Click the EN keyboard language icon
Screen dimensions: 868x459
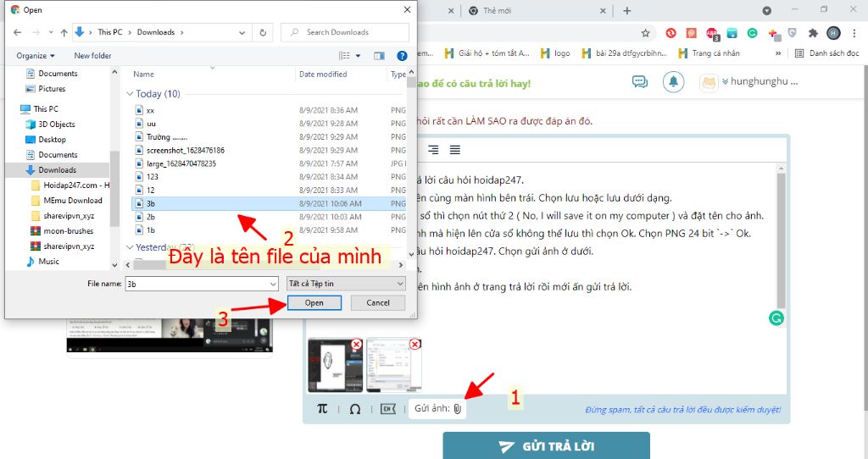[388, 409]
